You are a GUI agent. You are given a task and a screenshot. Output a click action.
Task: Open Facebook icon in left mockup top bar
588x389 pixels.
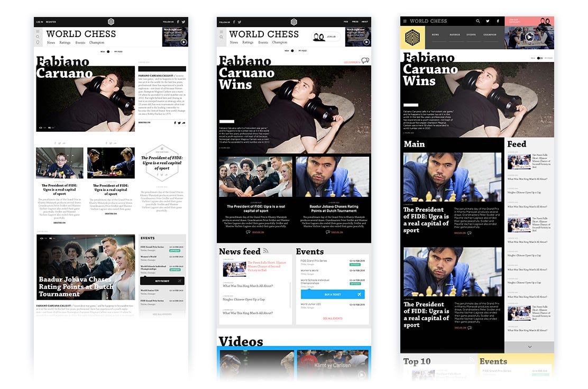[178, 22]
